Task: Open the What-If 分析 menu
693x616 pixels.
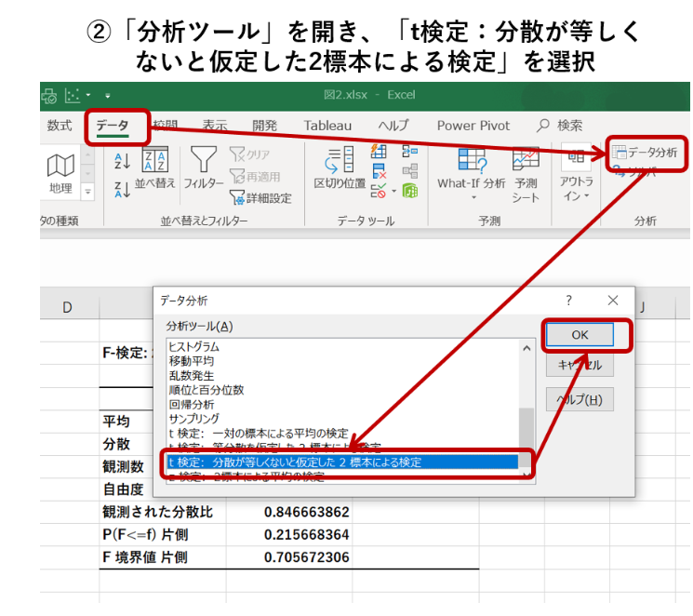Action: click(x=471, y=174)
